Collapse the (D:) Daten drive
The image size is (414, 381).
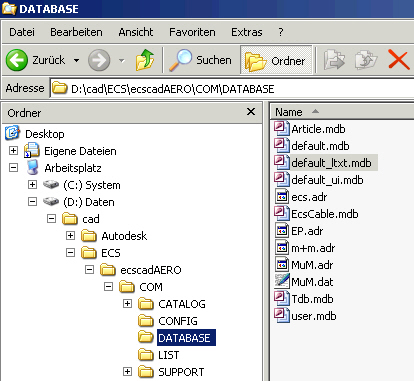pos(32,201)
